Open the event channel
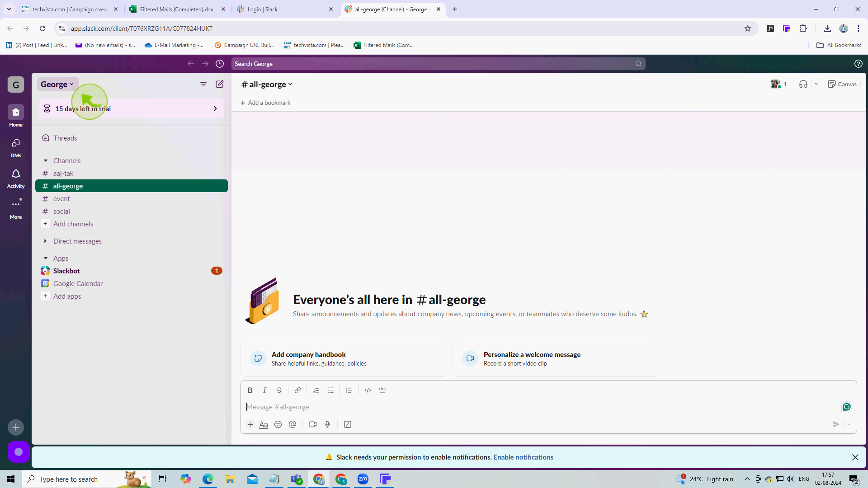This screenshot has width=868, height=488. pos(131,199)
